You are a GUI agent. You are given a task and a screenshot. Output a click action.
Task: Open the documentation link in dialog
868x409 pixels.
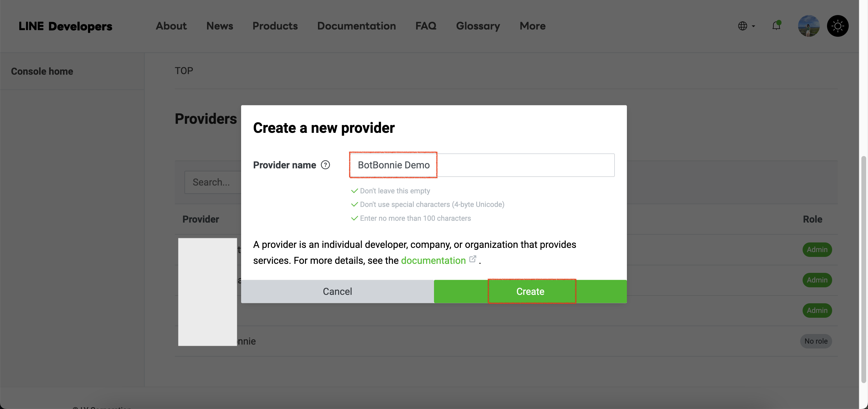433,260
